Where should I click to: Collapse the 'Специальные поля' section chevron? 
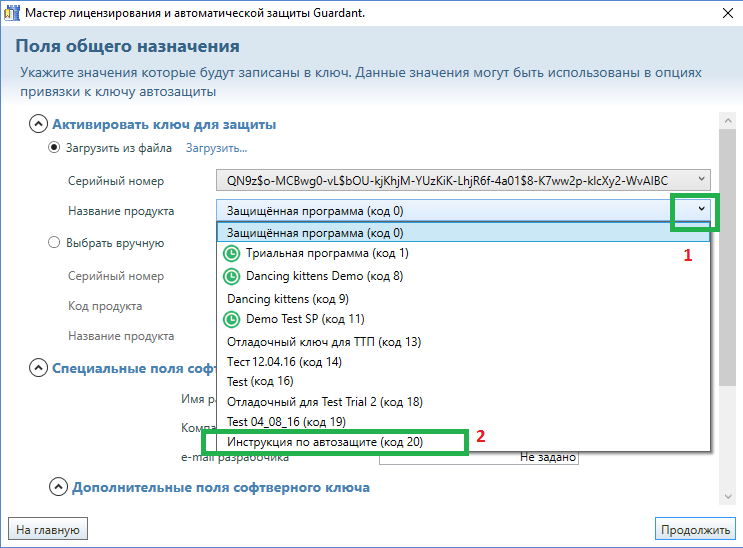point(38,368)
